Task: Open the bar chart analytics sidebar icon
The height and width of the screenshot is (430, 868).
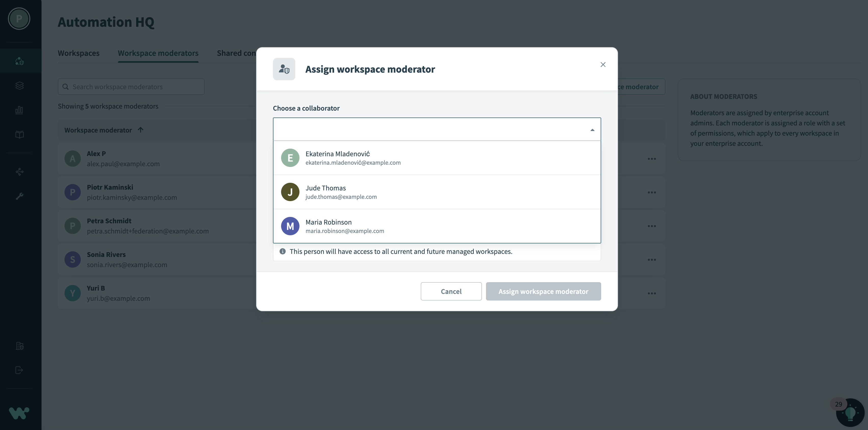Action: tap(19, 110)
